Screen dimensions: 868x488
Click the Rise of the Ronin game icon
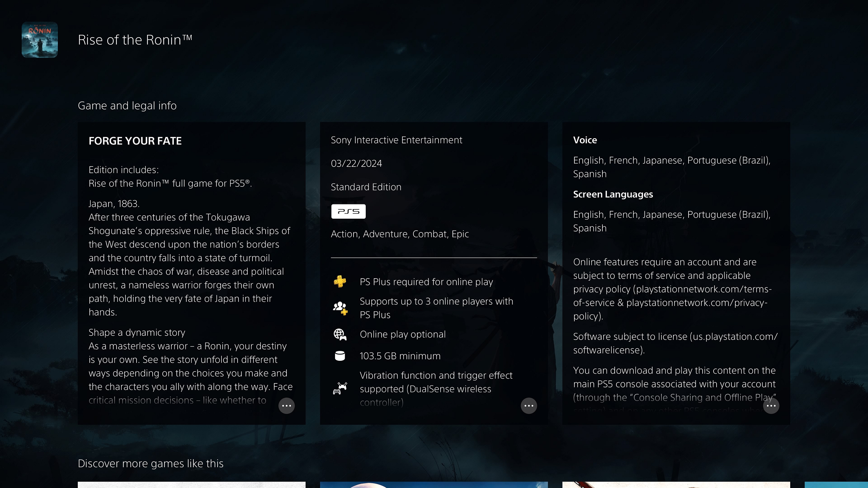(x=40, y=40)
